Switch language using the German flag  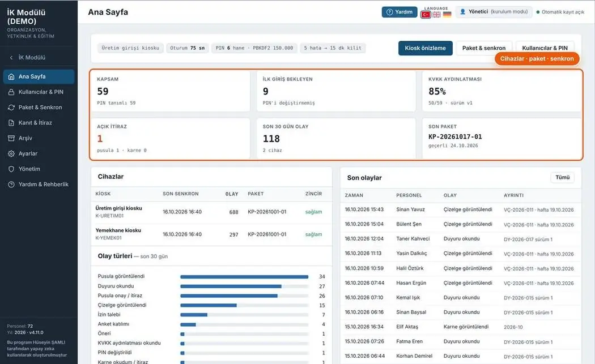pos(448,14)
